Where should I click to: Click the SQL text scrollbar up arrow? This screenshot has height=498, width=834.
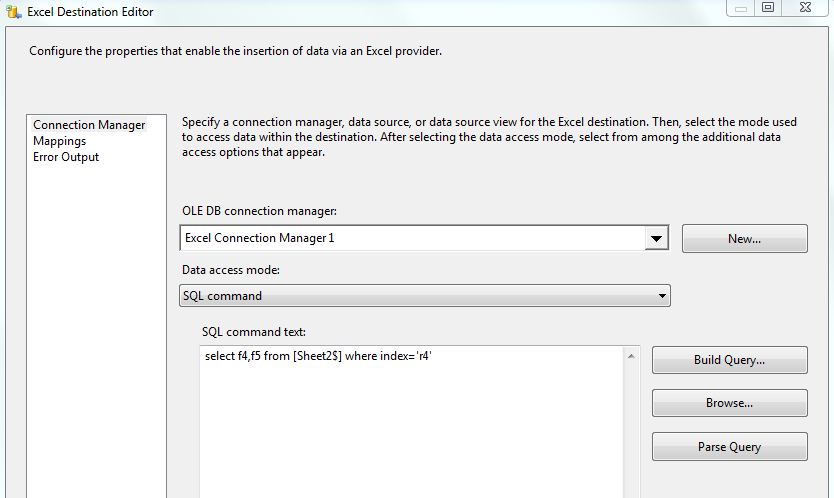click(630, 356)
